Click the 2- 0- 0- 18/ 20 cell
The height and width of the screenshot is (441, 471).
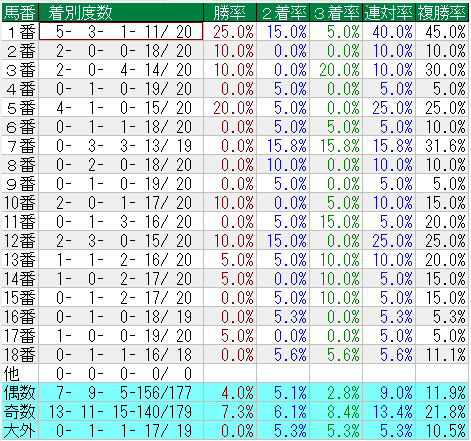pos(121,51)
